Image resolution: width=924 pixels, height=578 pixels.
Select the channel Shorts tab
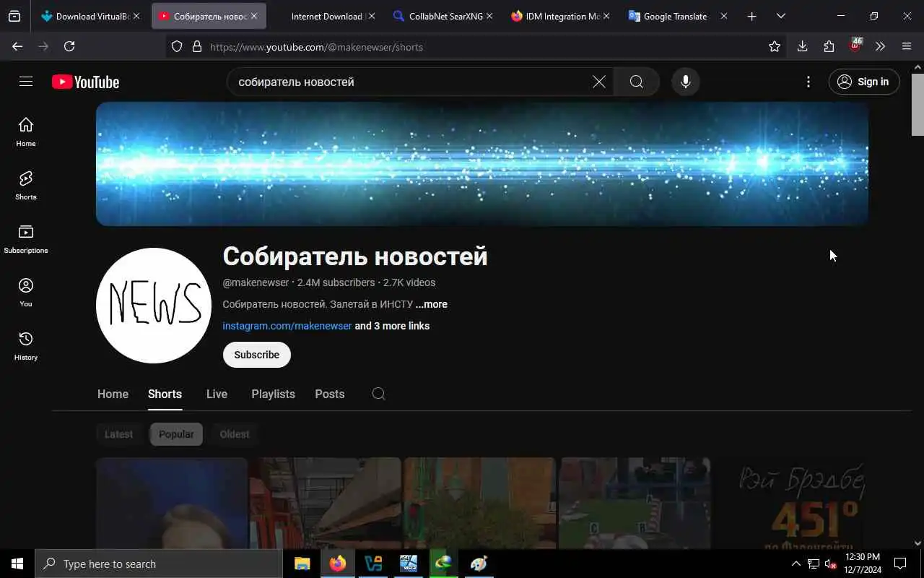[x=165, y=394]
